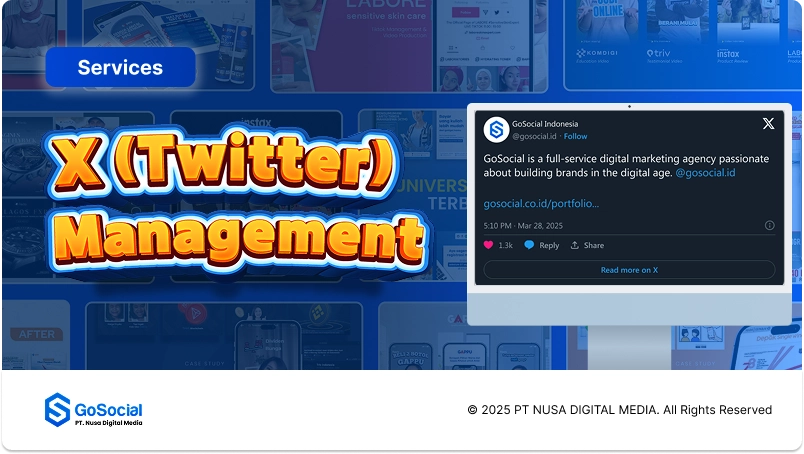Open the tweet info circle icon
This screenshot has width=804, height=454.
769,225
